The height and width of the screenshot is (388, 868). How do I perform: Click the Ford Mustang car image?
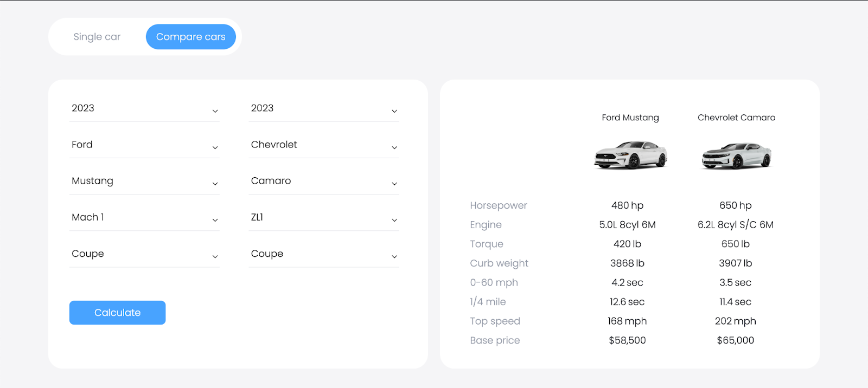pyautogui.click(x=630, y=155)
